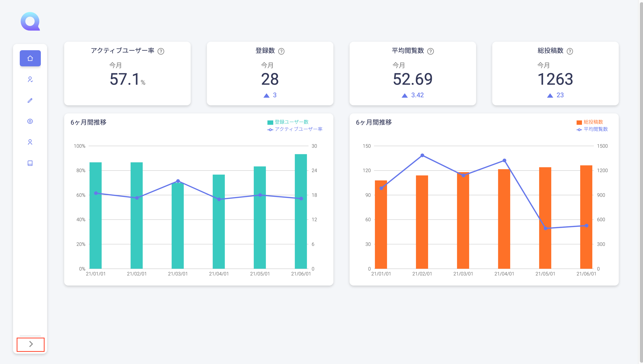Open the book sidebar icon
Viewport: 643px width, 364px height.
(x=30, y=163)
